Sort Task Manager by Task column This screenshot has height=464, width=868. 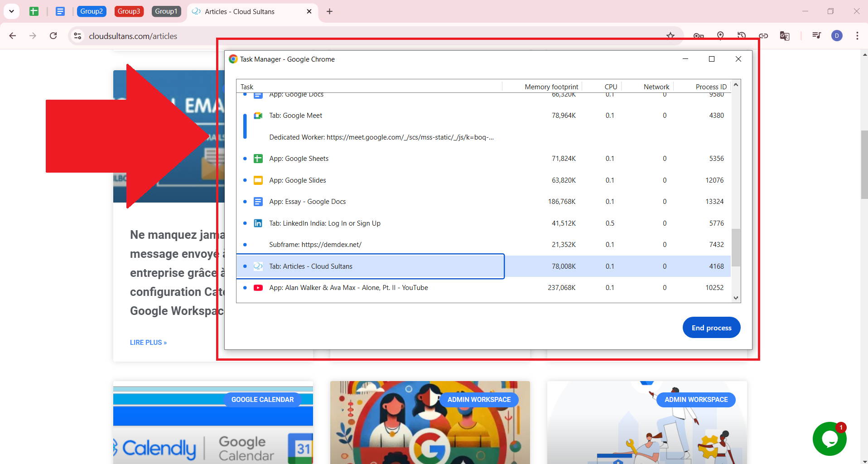[x=369, y=87]
